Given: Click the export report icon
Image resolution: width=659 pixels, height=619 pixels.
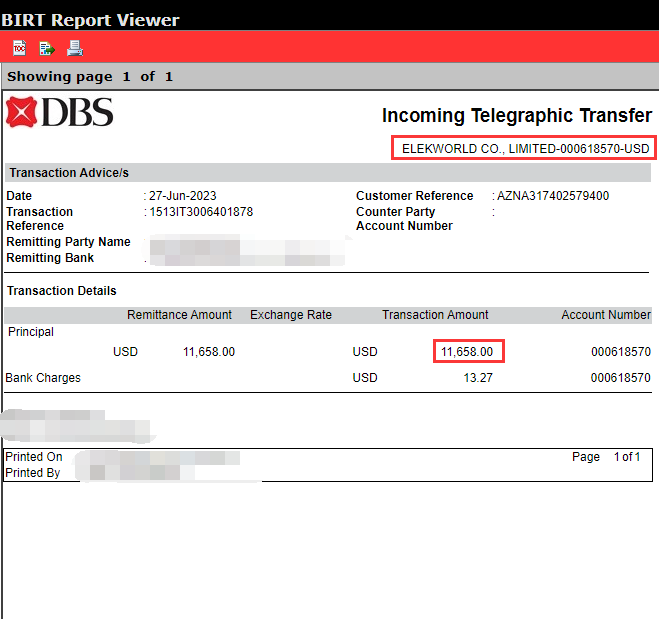Looking at the screenshot, I should click(47, 48).
